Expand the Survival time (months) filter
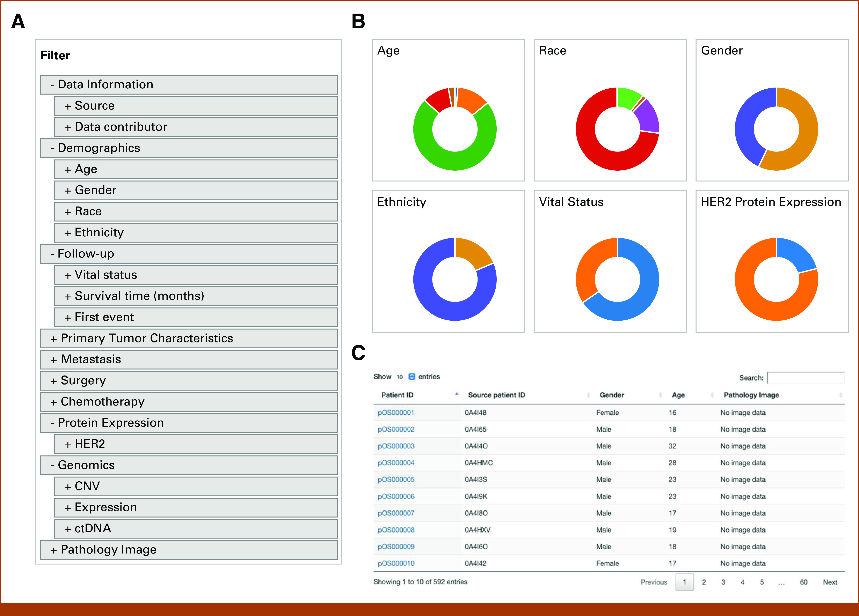The image size is (859, 616). (x=196, y=296)
